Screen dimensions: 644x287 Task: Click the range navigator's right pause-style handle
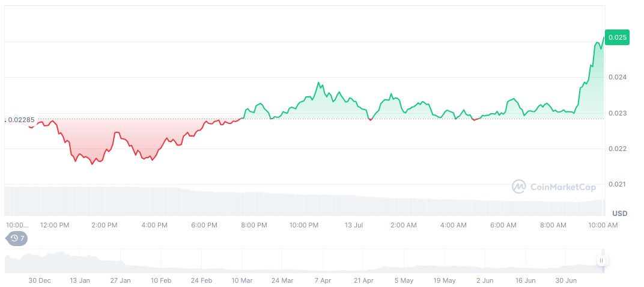pos(601,261)
